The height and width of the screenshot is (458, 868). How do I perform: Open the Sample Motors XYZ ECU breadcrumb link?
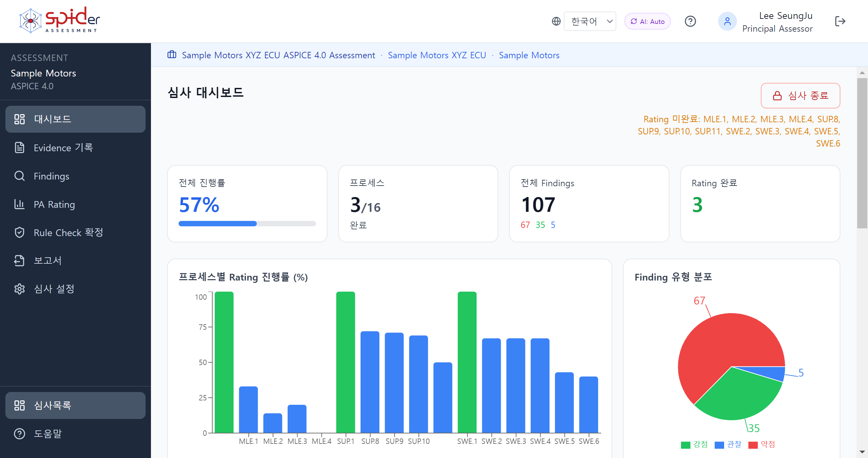[437, 55]
